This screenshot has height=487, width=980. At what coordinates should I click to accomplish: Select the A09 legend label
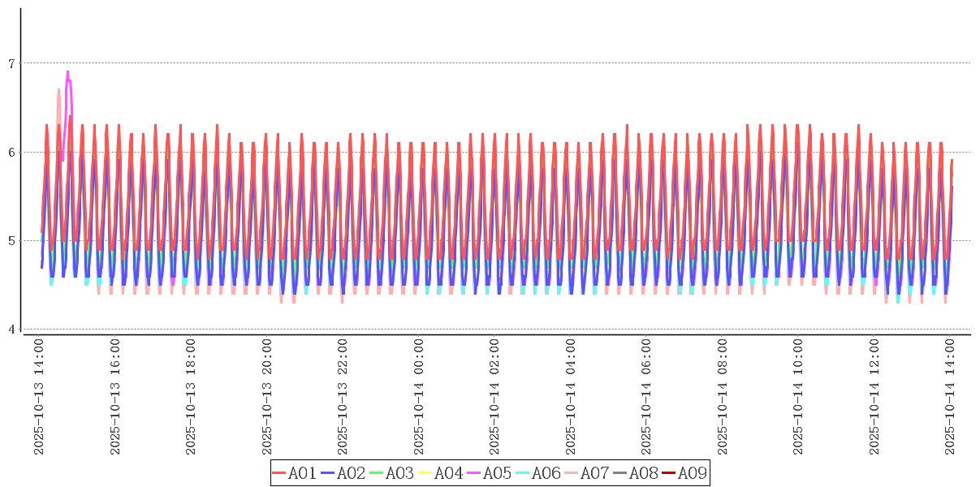(x=692, y=473)
